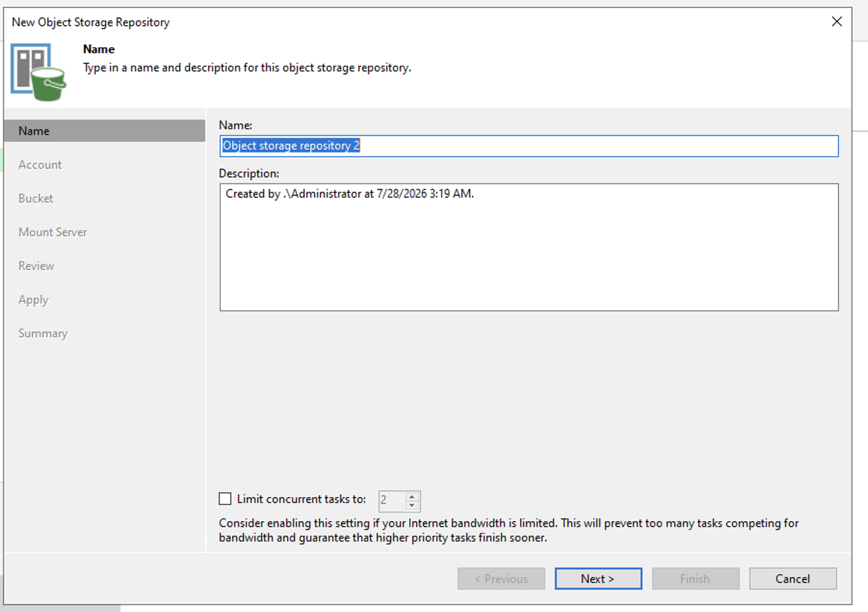Click the 'Type in a name and description' subtitle
This screenshot has height=612, width=868.
(x=247, y=67)
